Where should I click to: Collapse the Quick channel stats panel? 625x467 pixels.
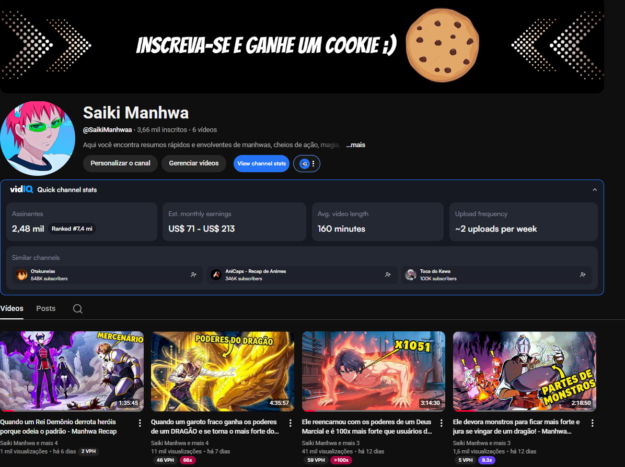tap(594, 190)
